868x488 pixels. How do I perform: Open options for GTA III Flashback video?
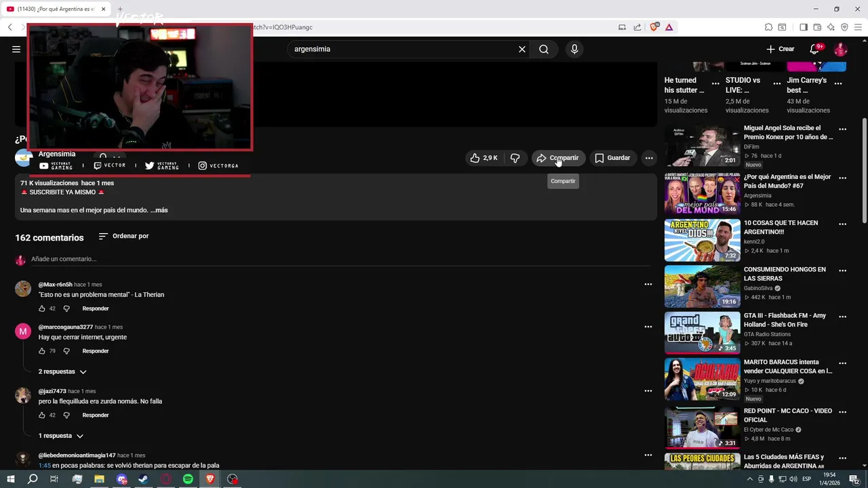click(x=842, y=317)
